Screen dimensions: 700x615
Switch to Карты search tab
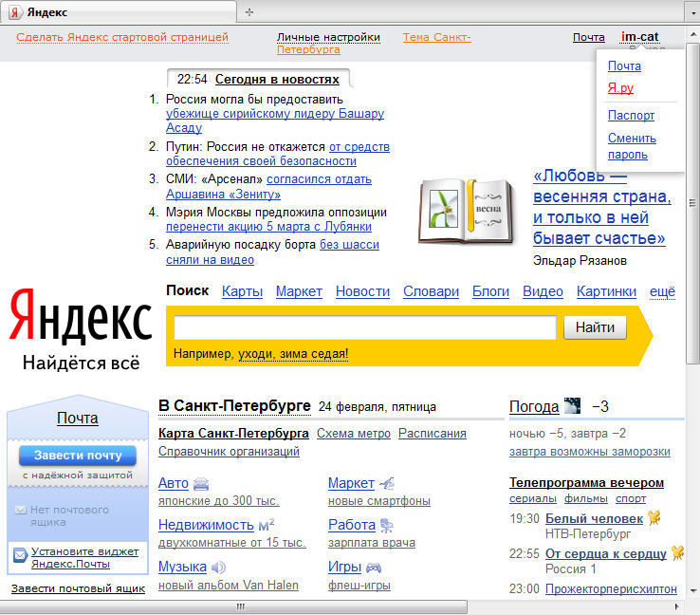click(242, 291)
